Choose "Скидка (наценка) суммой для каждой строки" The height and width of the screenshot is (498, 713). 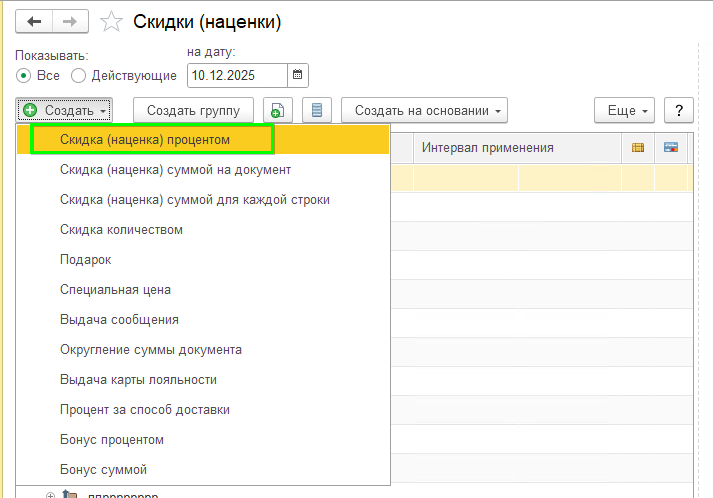tap(203, 200)
